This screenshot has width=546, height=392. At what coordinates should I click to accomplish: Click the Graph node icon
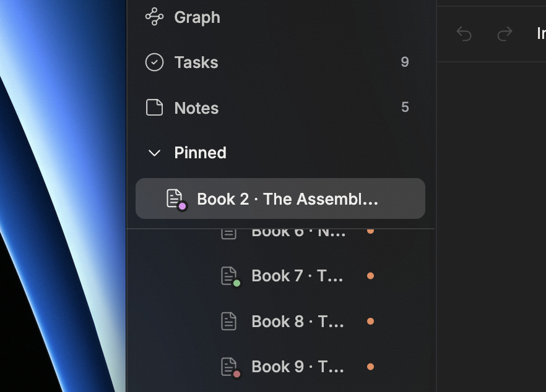[154, 17]
